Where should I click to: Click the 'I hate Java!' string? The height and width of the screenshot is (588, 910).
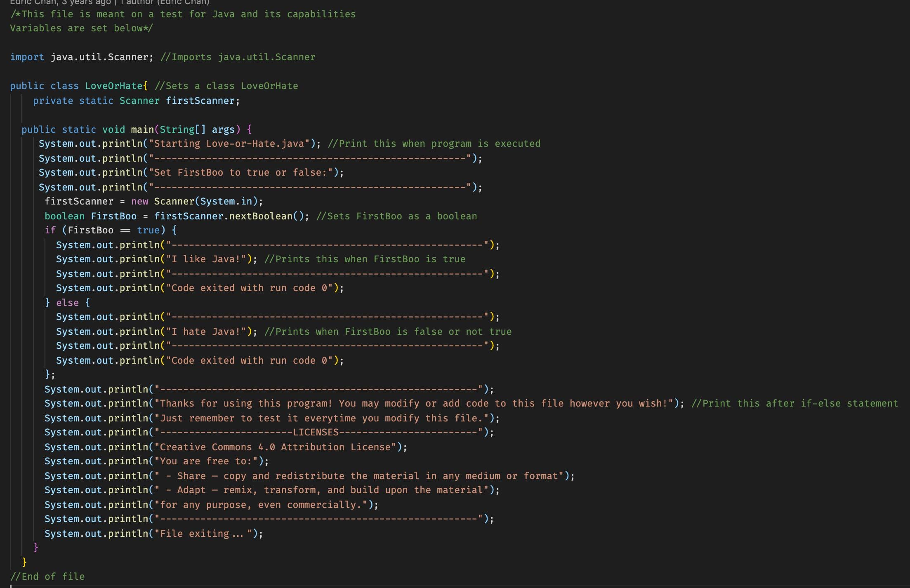205,332
